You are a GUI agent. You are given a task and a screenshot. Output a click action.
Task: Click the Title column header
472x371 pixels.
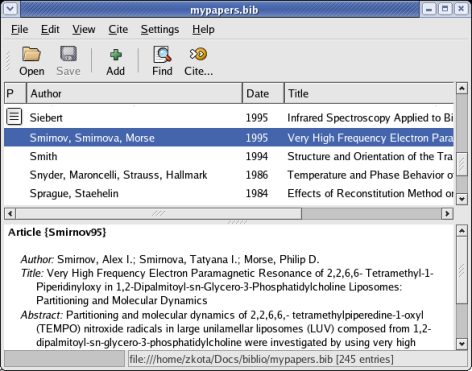pyautogui.click(x=369, y=93)
